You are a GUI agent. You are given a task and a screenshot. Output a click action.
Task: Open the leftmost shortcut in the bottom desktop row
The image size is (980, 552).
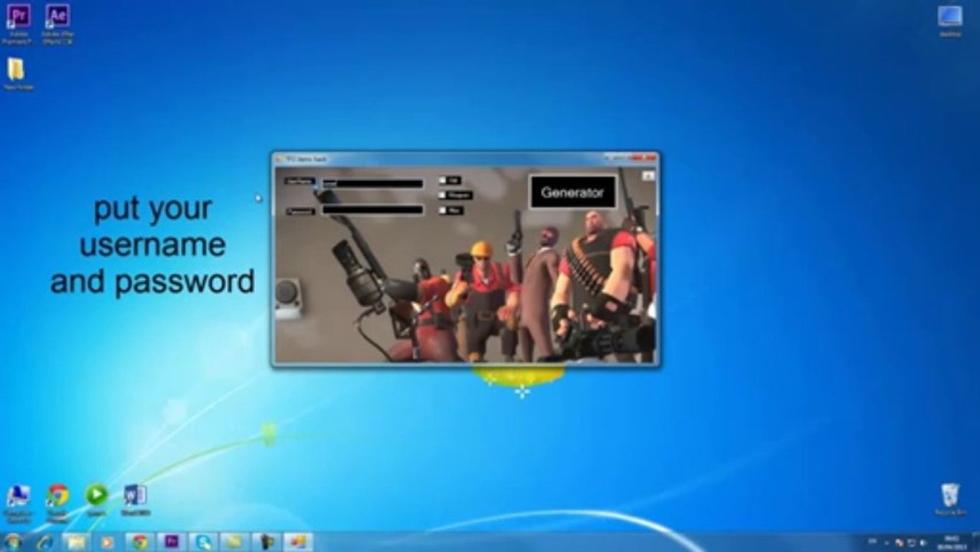18,502
